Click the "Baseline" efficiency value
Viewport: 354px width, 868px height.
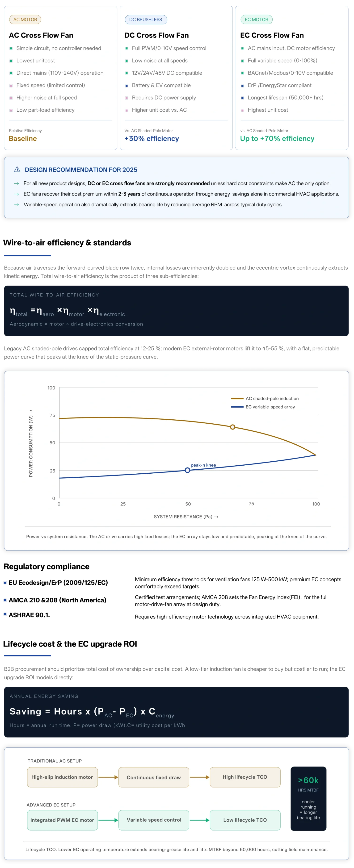(x=23, y=138)
